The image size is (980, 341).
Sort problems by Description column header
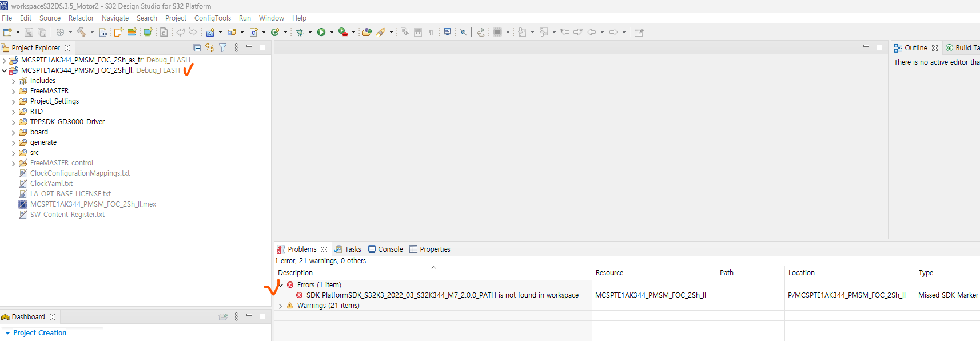coord(433,273)
